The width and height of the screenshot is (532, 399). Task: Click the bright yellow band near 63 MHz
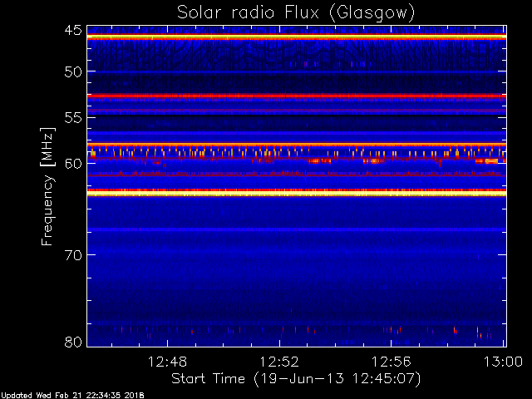point(297,193)
